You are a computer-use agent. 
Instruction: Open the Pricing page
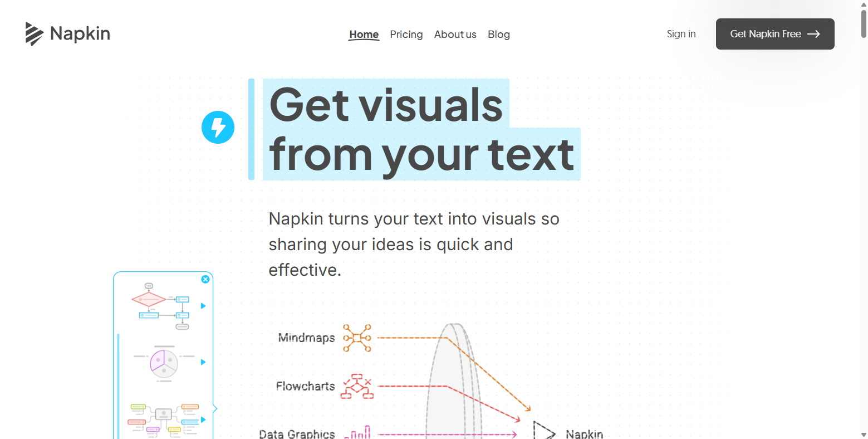click(x=406, y=35)
